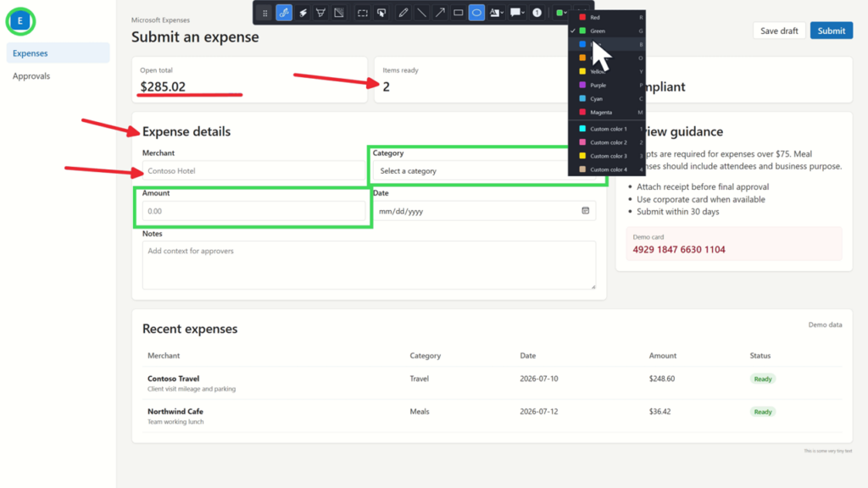868x488 pixels.
Task: Open the Select a category dropdown
Action: point(484,171)
